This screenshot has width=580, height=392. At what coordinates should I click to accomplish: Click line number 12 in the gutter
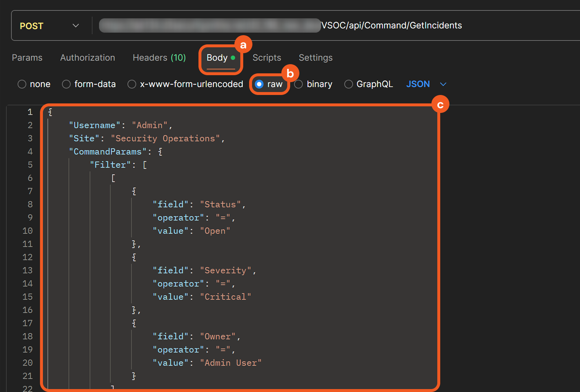point(28,257)
